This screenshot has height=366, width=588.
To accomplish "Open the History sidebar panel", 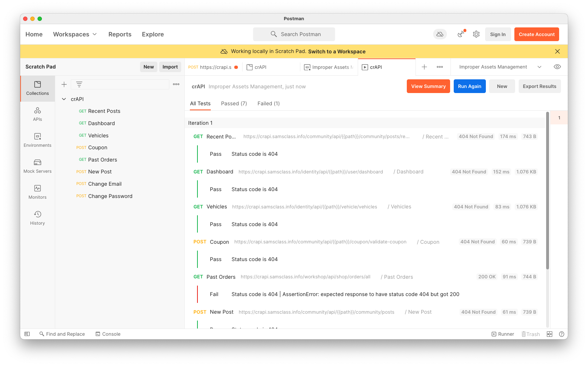I will click(38, 218).
